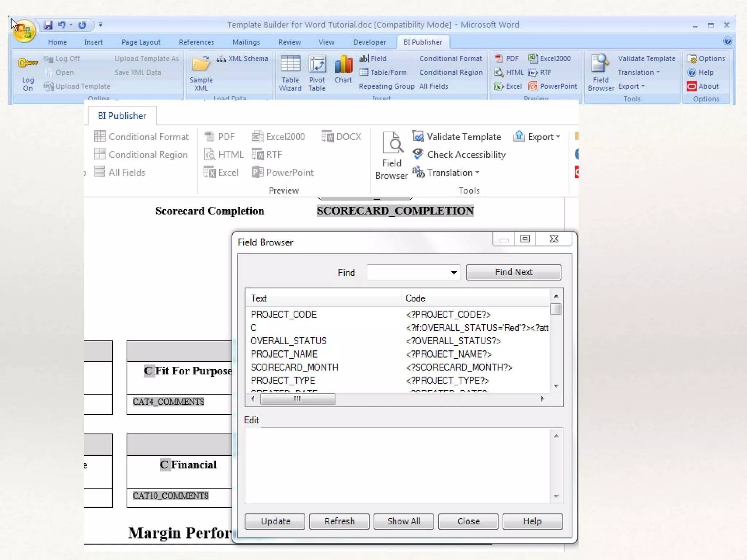
Task: Open Quick Access Toolbar customize arrow
Action: 101,25
